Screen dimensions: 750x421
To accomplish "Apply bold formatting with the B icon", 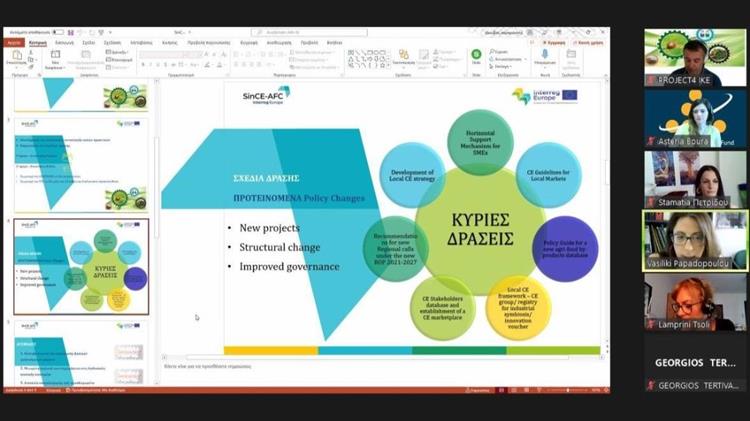I will point(144,64).
